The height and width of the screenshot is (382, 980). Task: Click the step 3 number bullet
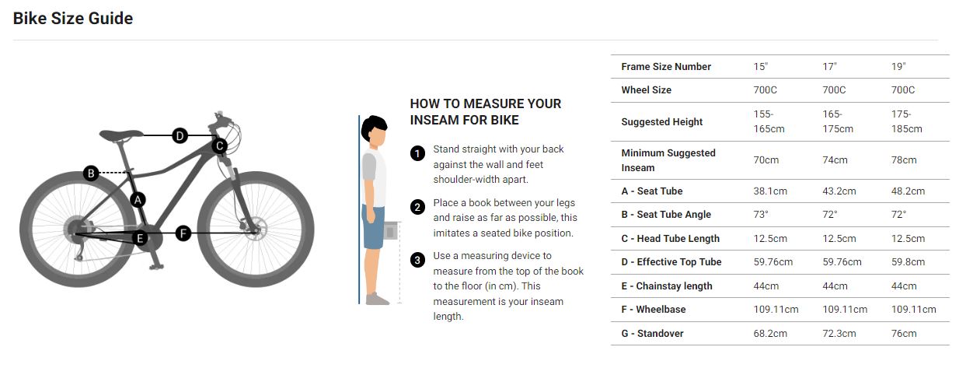[417, 260]
